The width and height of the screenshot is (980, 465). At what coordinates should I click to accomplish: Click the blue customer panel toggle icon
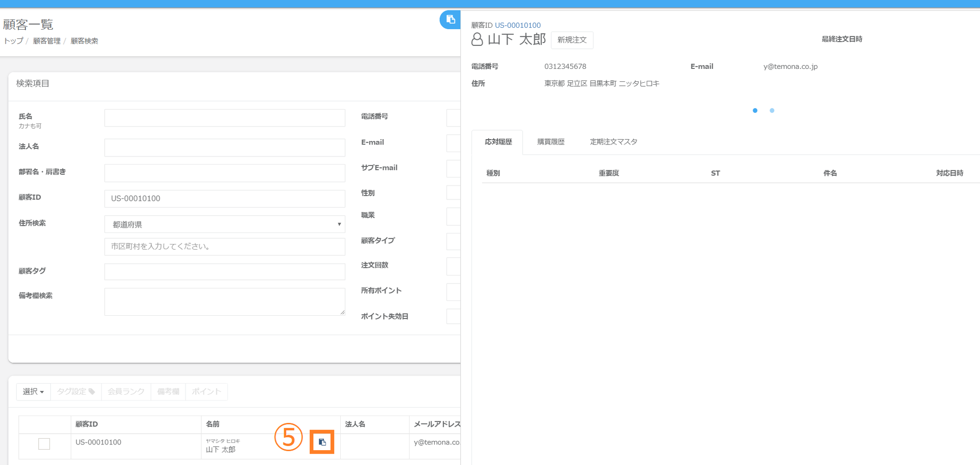point(450,20)
